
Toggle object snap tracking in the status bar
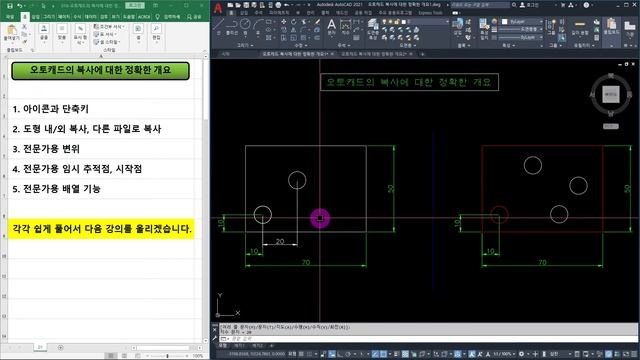[375, 354]
